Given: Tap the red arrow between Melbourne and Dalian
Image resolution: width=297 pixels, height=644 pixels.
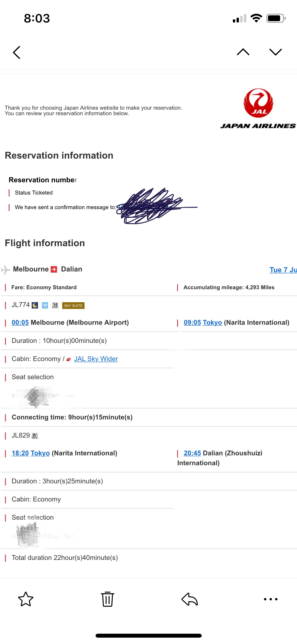Looking at the screenshot, I should point(54,269).
